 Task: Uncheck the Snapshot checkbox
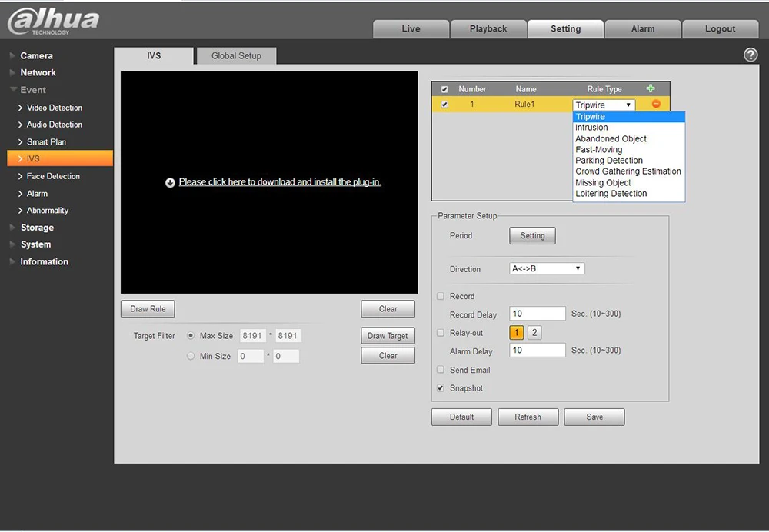441,387
